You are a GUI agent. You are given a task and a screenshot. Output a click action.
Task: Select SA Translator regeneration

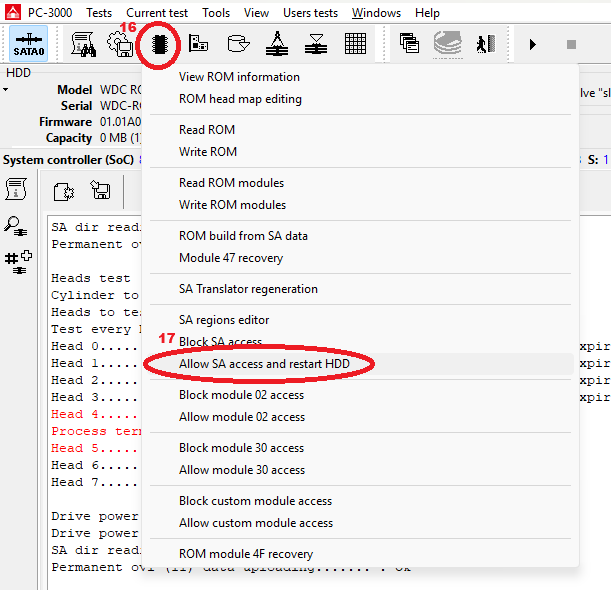[x=248, y=289]
